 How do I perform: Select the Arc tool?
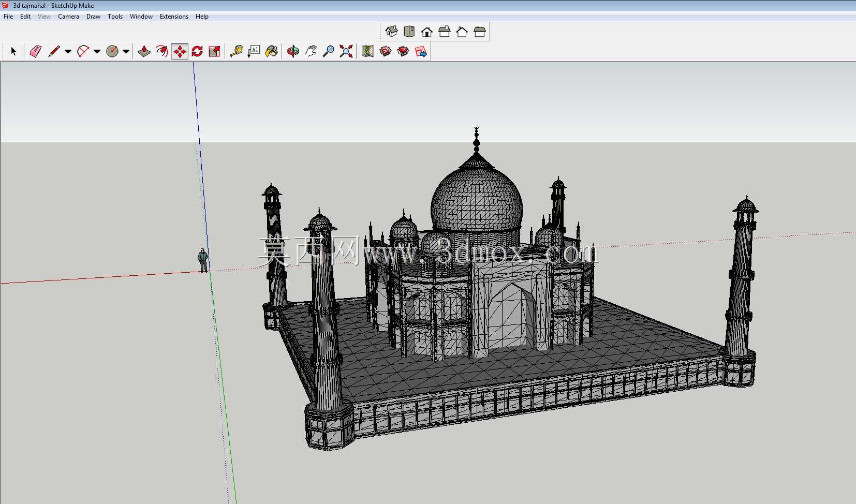83,51
